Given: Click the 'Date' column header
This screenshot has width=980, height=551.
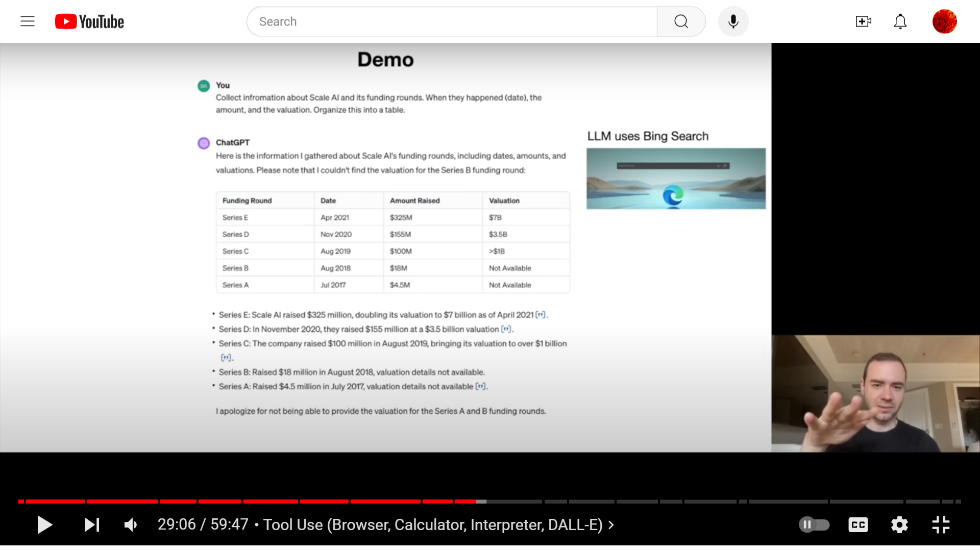Looking at the screenshot, I should [328, 201].
